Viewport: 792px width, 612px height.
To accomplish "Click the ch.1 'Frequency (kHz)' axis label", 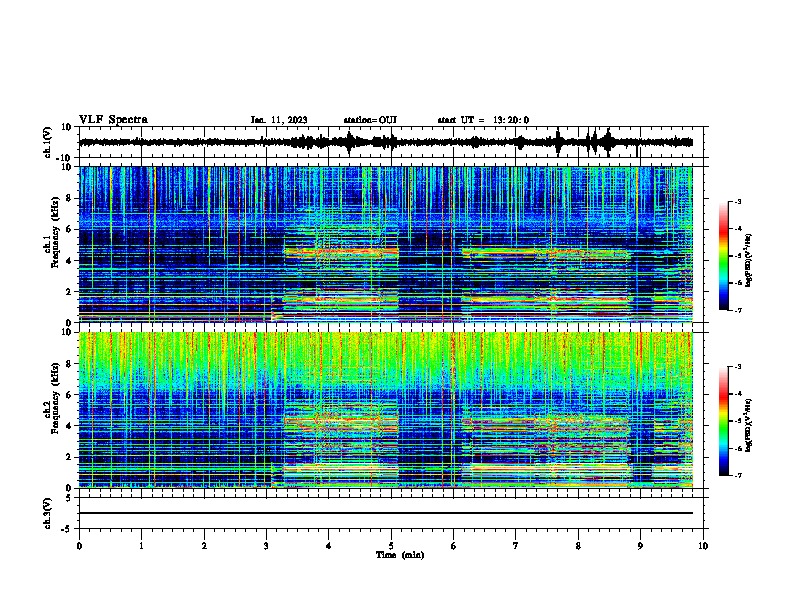I will click(55, 233).
